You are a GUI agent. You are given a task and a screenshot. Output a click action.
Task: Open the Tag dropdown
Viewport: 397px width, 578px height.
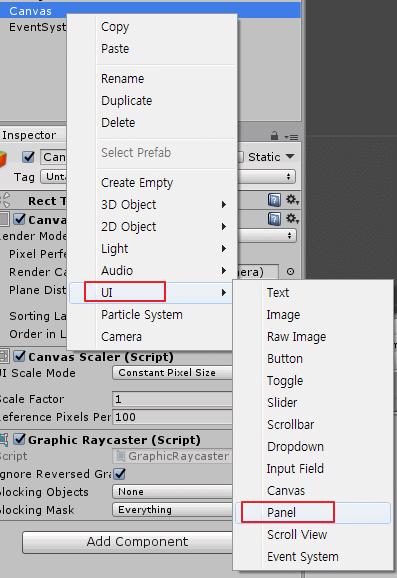point(53,177)
